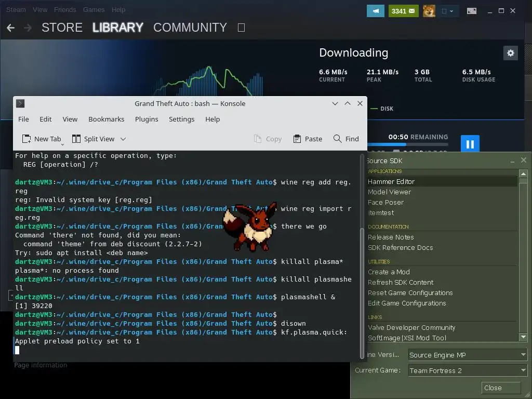Open Konsole Edit menu

coord(46,119)
